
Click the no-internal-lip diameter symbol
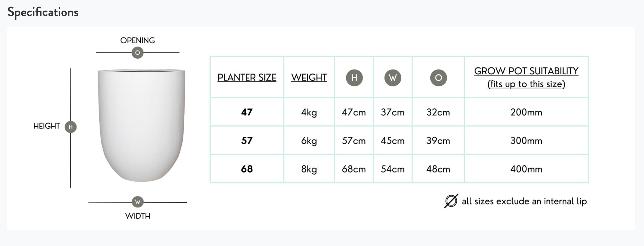(451, 201)
